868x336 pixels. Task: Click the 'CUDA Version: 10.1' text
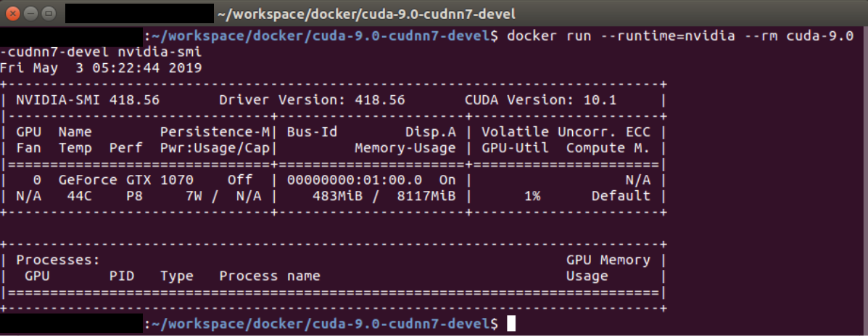pyautogui.click(x=540, y=99)
